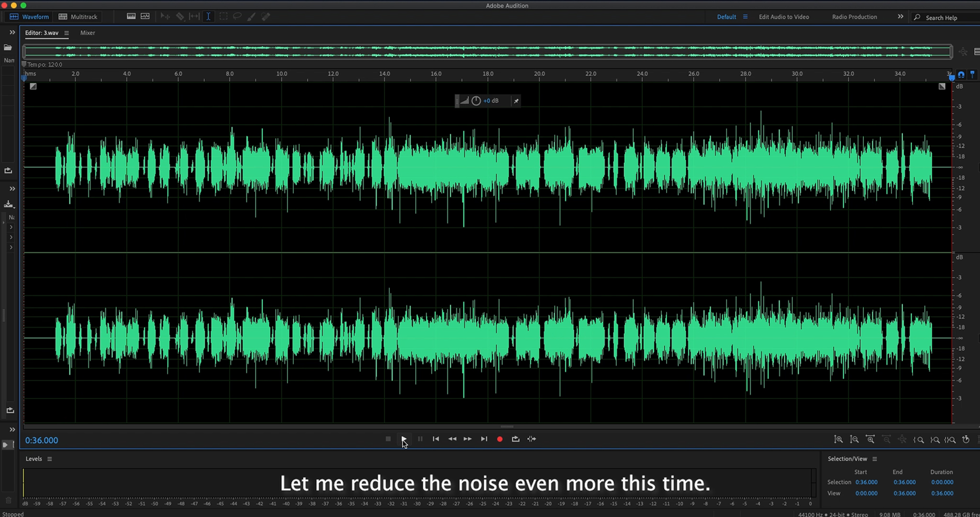Toggle Skip Selection button

pos(532,439)
